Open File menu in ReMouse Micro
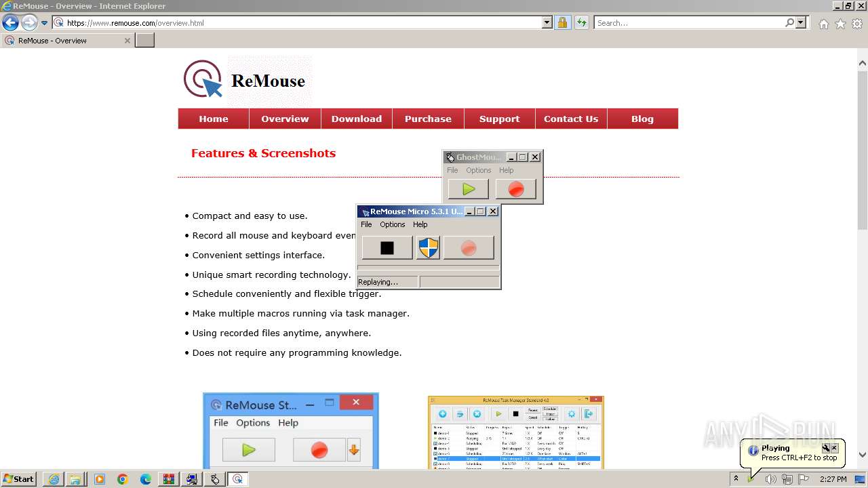This screenshot has width=868, height=488. [x=366, y=224]
